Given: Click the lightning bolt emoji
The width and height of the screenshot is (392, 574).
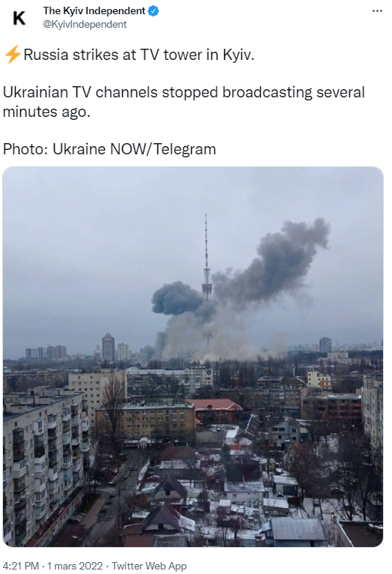Looking at the screenshot, I should (x=12, y=55).
